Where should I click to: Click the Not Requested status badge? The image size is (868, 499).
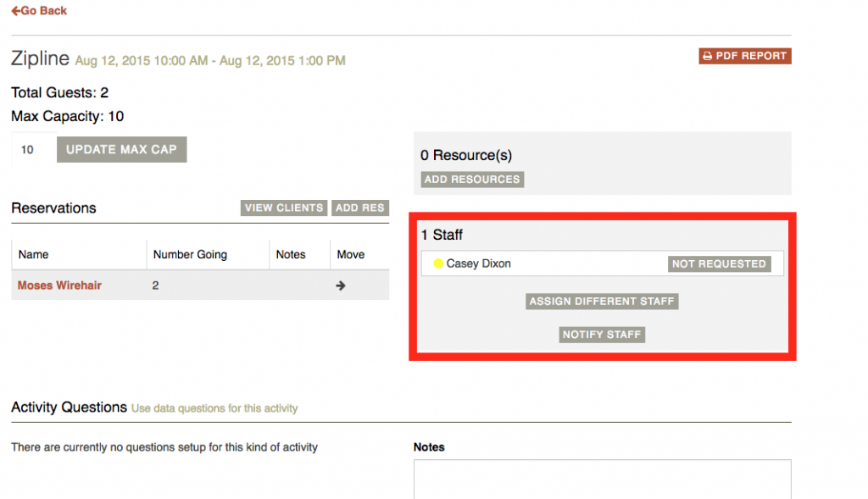719,263
